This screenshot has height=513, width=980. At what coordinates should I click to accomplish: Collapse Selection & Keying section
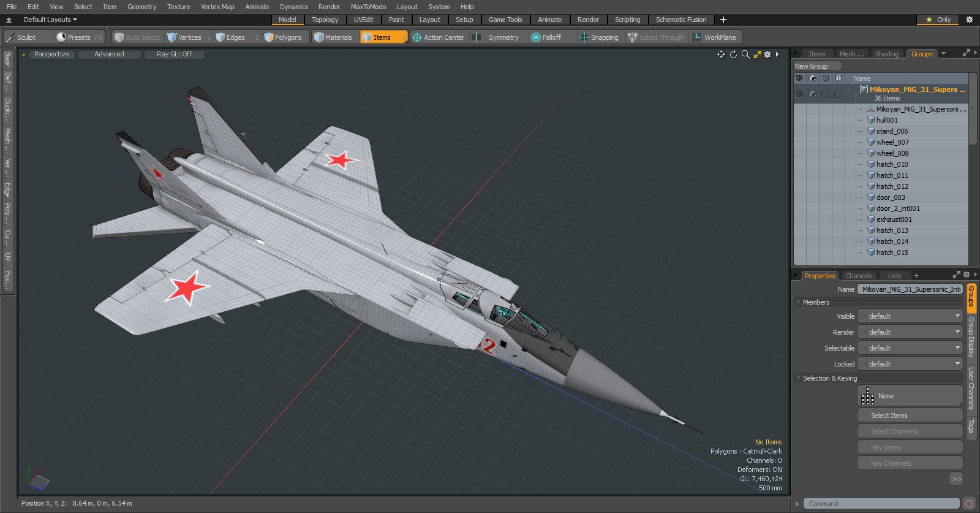click(799, 378)
